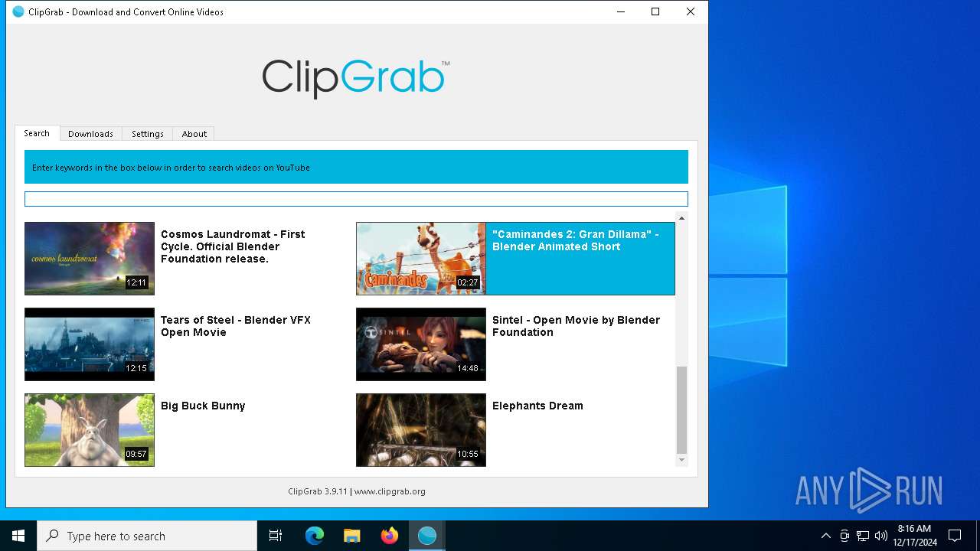980x551 pixels.
Task: Maximize the ClipGrab window
Action: pos(655,11)
